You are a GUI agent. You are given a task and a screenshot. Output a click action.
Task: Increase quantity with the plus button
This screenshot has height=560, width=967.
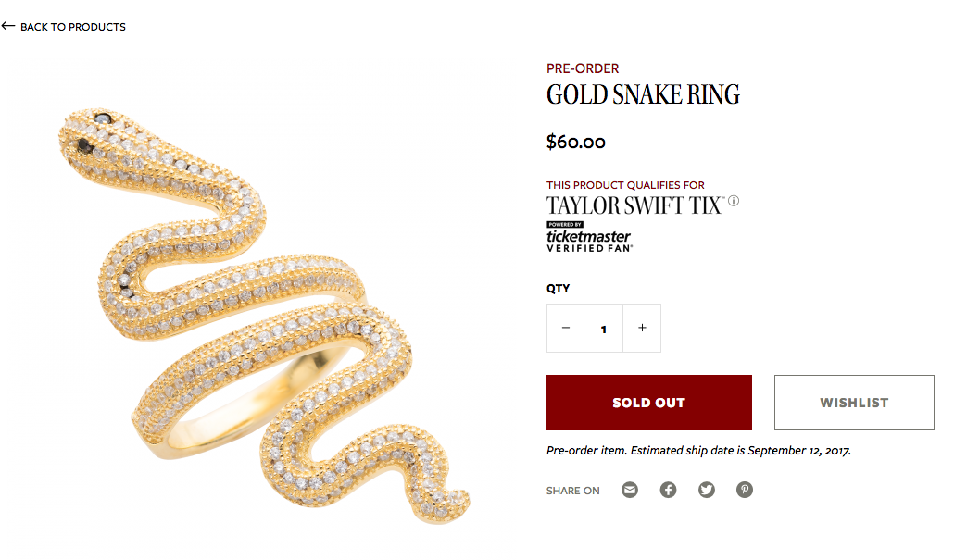click(642, 328)
